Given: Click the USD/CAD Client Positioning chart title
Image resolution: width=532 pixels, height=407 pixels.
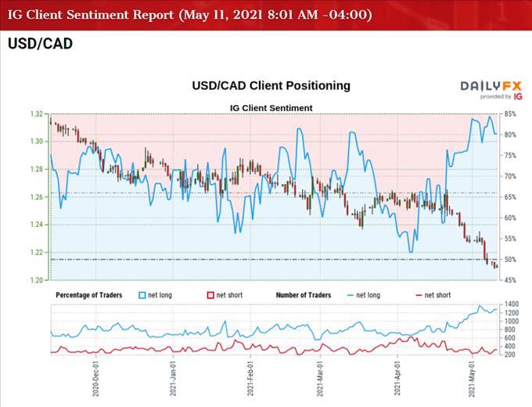Looking at the screenshot, I should coord(271,85).
